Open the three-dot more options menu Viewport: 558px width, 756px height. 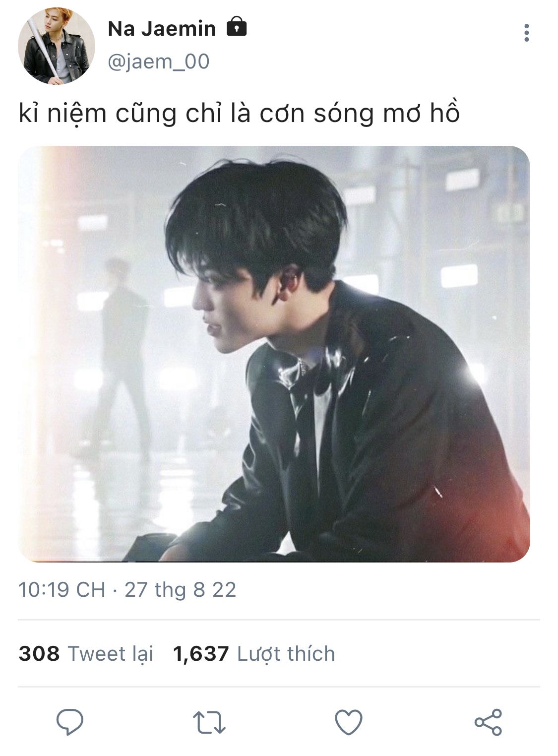pyautogui.click(x=527, y=33)
